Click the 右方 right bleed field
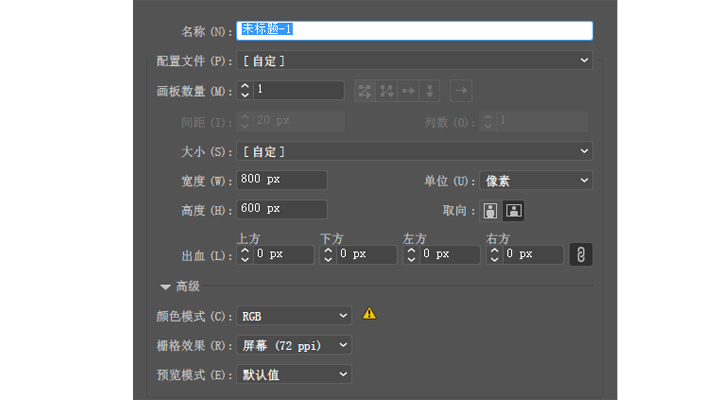The image size is (720, 400). (x=533, y=254)
